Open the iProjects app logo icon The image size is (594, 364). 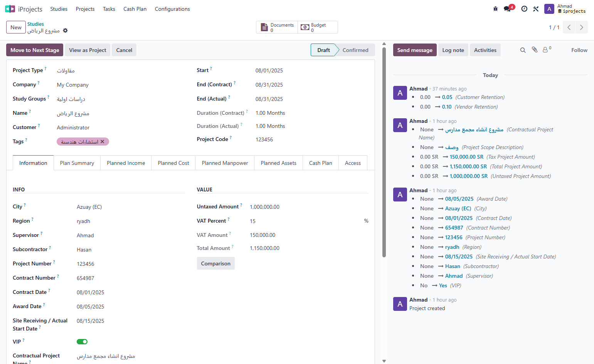point(10,9)
